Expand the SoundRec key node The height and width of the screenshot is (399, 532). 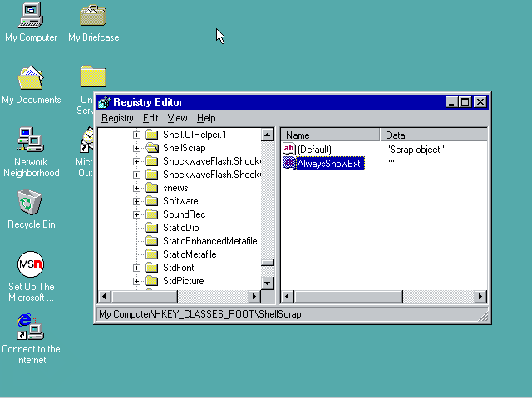coord(137,214)
